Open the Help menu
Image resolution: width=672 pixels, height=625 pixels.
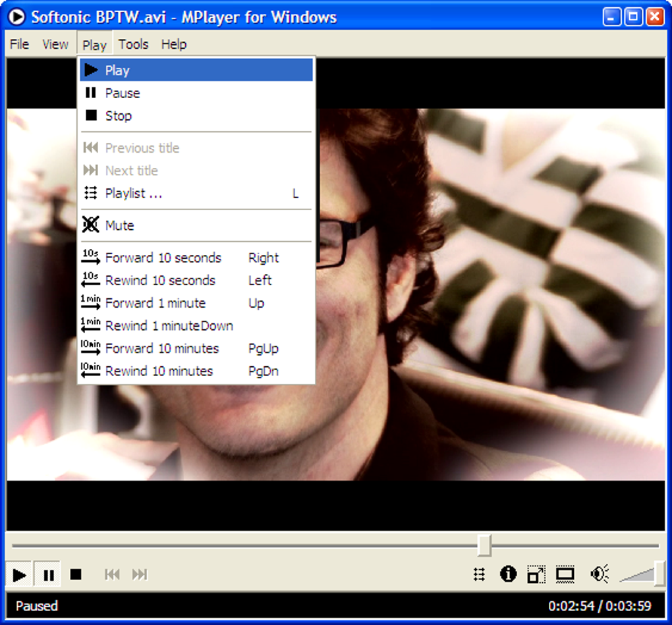pos(173,44)
